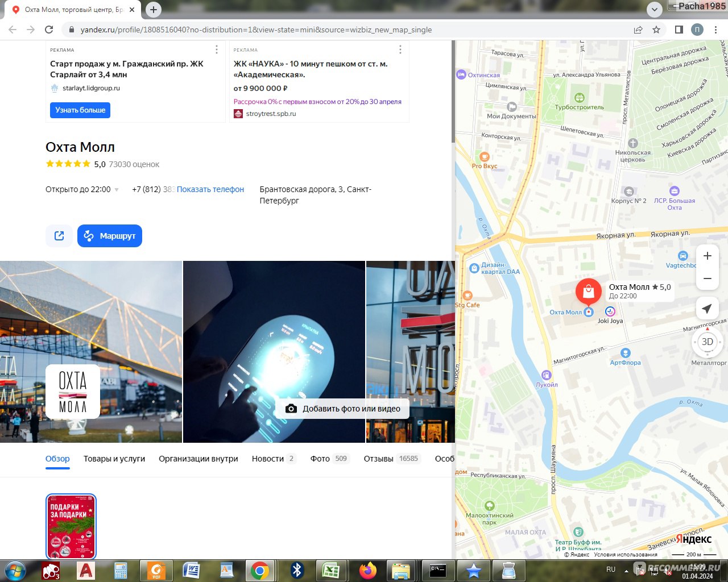Image resolution: width=728 pixels, height=582 pixels.
Task: Open options menu for Старлайт ad
Action: [216, 50]
